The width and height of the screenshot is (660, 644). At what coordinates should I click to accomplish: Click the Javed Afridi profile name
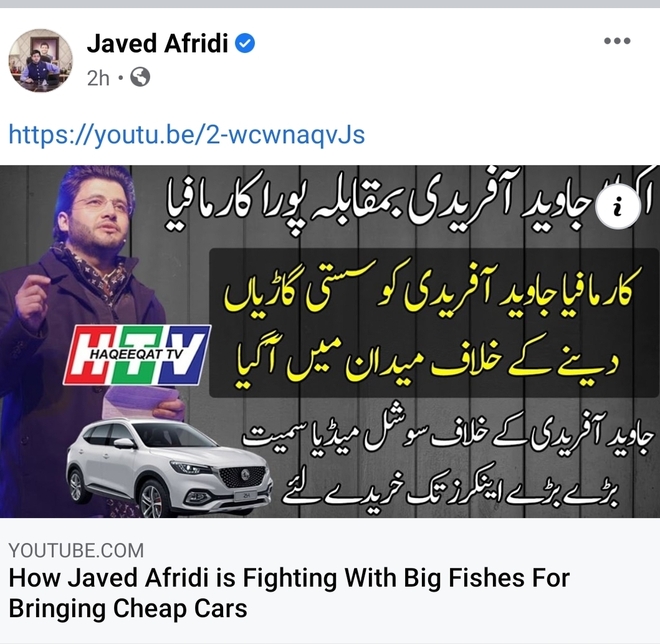(x=158, y=44)
